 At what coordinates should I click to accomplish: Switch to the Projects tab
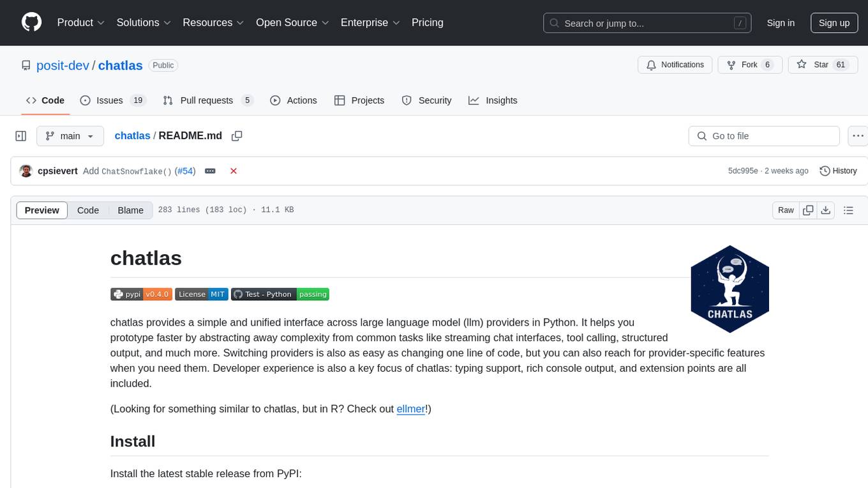pos(359,100)
